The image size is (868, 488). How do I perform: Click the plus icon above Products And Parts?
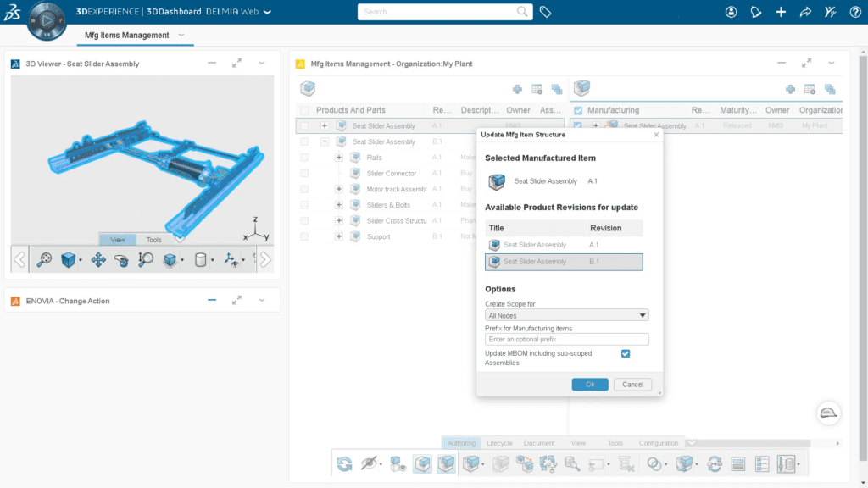(517, 89)
